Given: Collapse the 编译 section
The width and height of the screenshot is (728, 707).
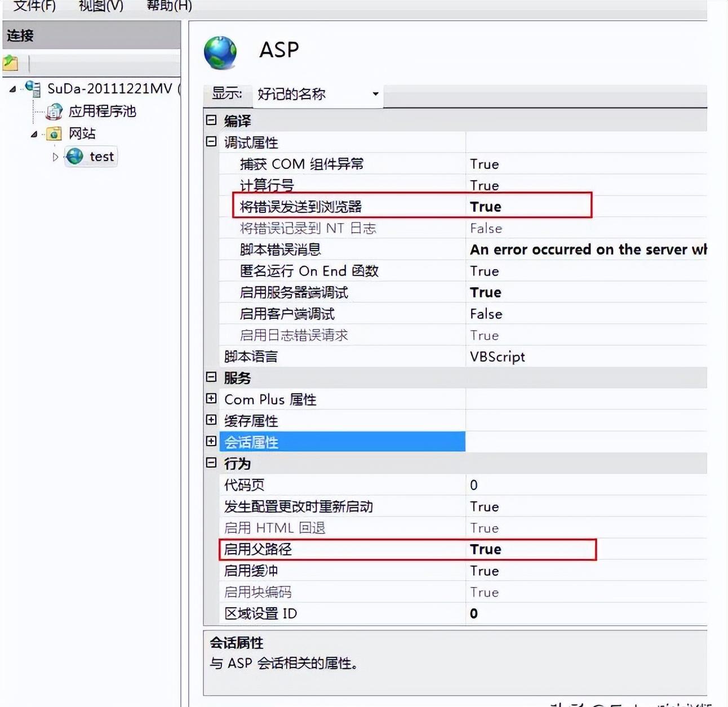Looking at the screenshot, I should (x=211, y=120).
